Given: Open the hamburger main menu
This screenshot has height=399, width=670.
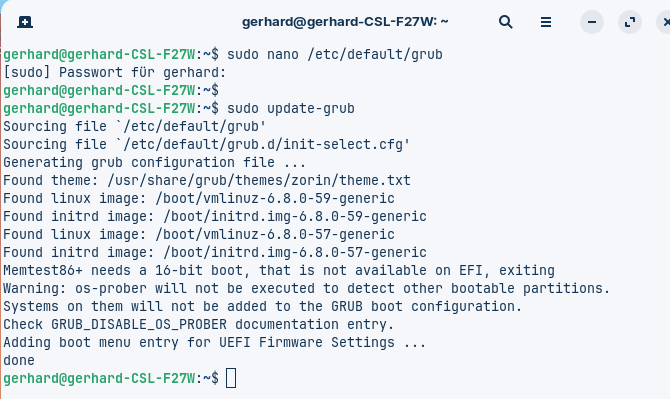Looking at the screenshot, I should [546, 22].
